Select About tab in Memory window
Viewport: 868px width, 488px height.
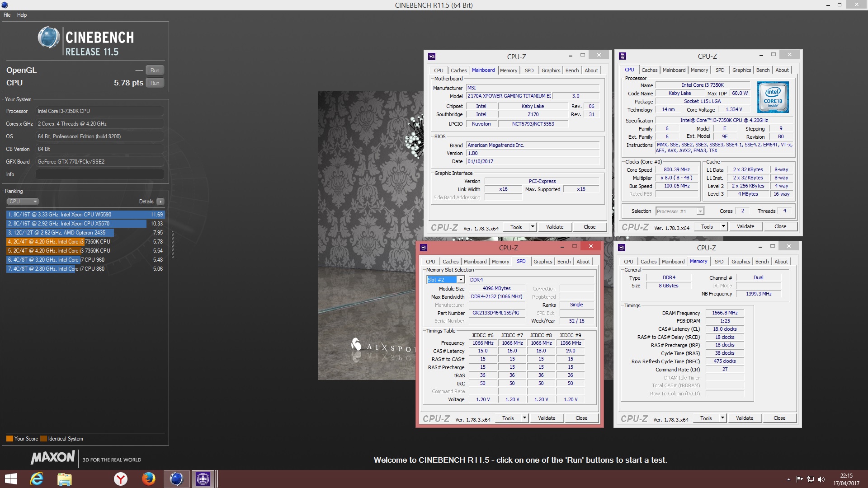781,262
